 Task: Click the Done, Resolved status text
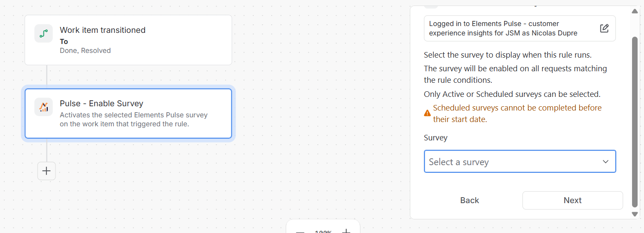point(85,50)
